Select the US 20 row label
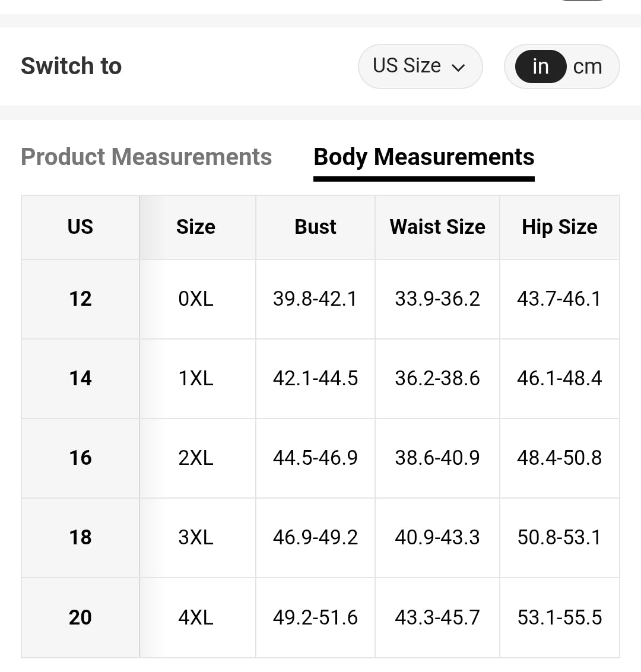The width and height of the screenshot is (641, 672). coord(80,617)
